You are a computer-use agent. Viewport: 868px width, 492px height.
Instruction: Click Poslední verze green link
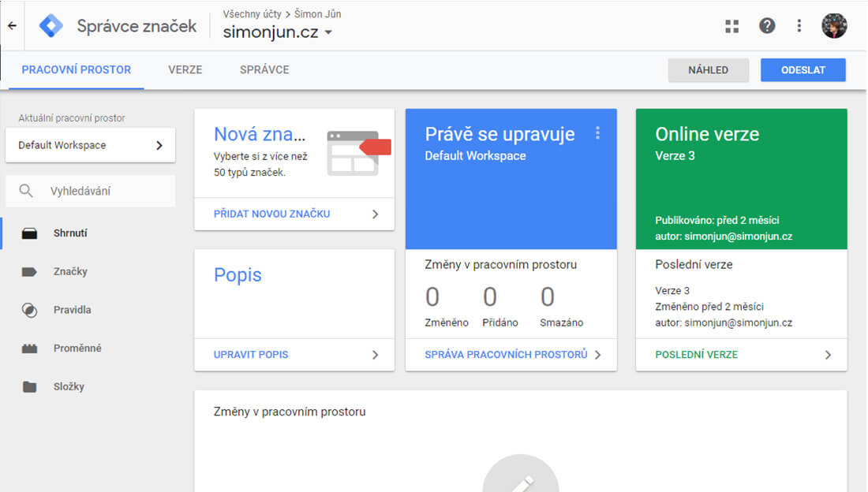[x=697, y=354]
